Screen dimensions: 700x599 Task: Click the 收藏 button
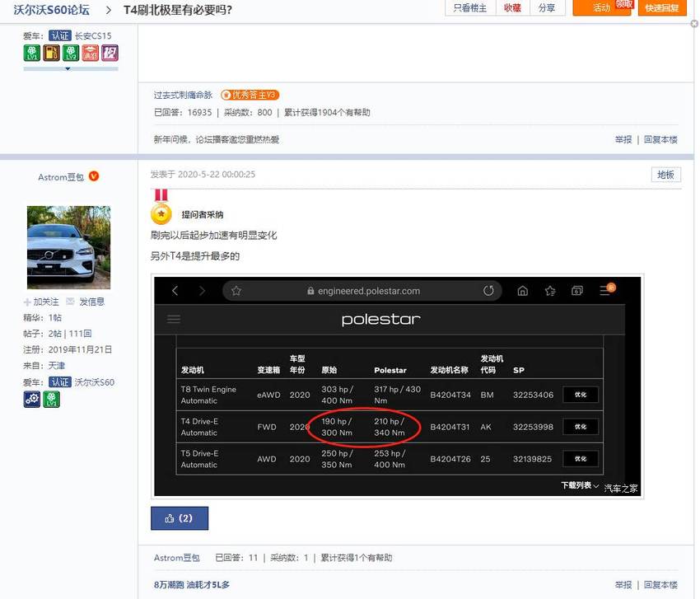pos(512,8)
